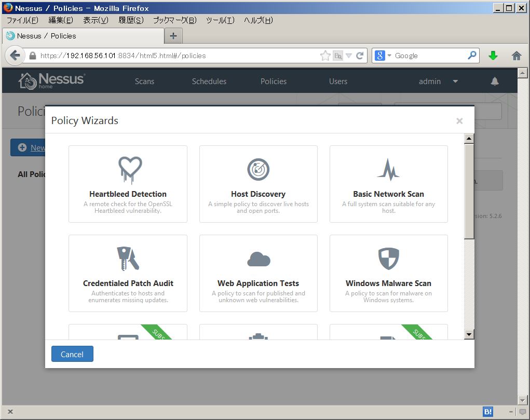Image resolution: width=530 pixels, height=420 pixels.
Task: Open the Users tab
Action: coord(338,82)
